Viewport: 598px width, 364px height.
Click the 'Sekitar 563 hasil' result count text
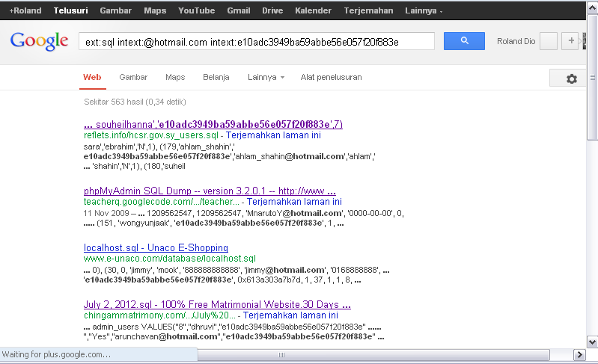135,102
